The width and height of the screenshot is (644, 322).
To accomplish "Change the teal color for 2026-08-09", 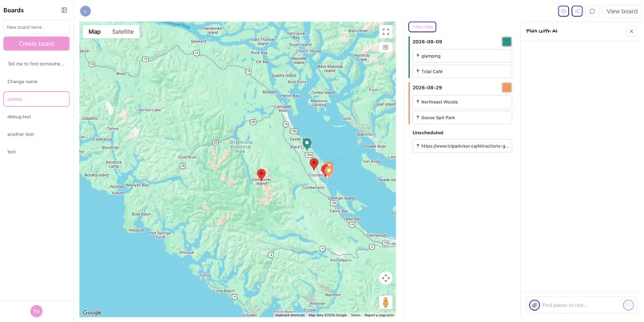I will coord(507,42).
